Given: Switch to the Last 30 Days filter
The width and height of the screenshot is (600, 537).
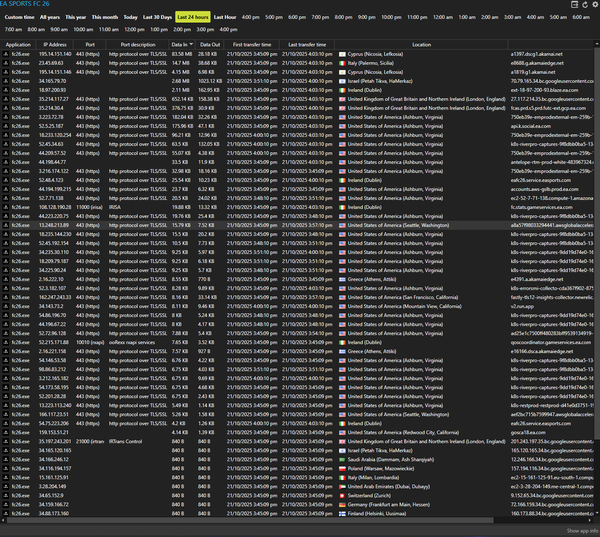Looking at the screenshot, I should point(157,18).
